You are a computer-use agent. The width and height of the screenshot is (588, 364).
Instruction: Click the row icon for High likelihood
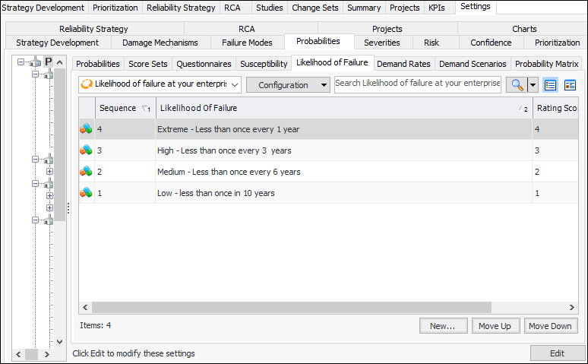86,150
